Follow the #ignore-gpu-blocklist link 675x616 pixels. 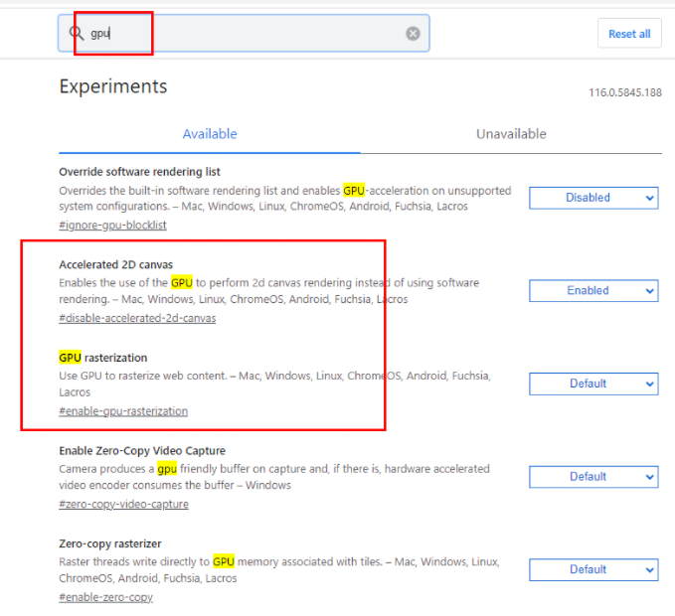(112, 225)
